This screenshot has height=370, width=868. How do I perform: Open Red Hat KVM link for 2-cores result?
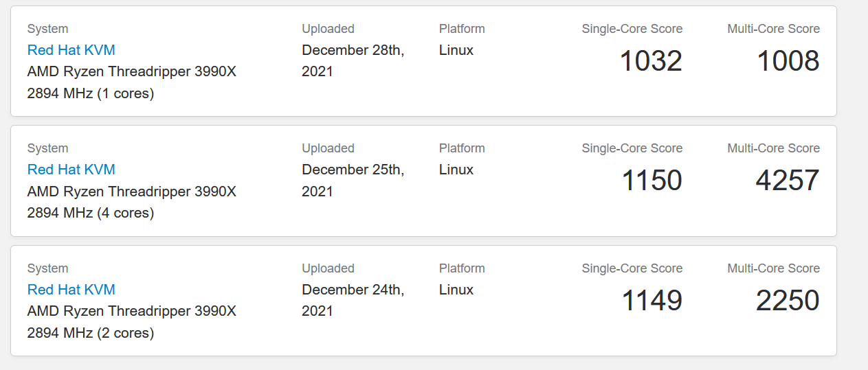71,290
